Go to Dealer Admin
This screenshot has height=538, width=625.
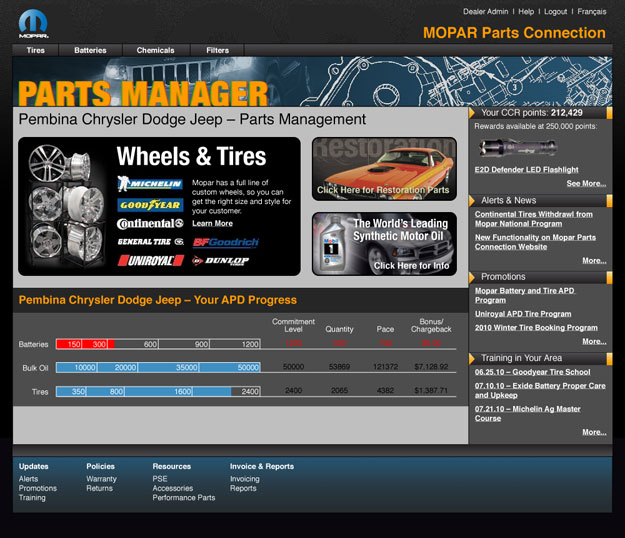(x=485, y=12)
